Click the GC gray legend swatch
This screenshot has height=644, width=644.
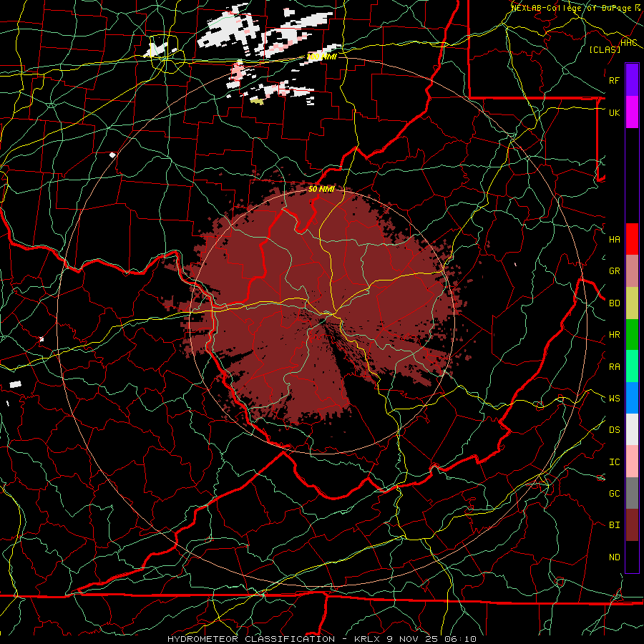point(632,493)
